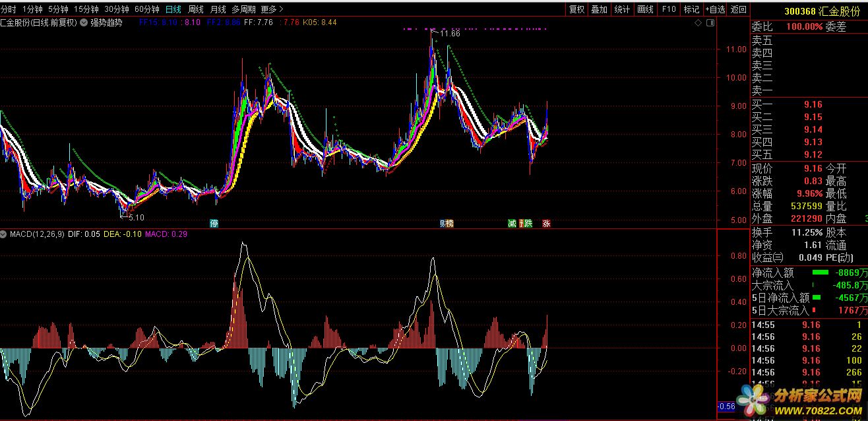
Task: Click the green '减' event marker
Action: click(x=512, y=223)
